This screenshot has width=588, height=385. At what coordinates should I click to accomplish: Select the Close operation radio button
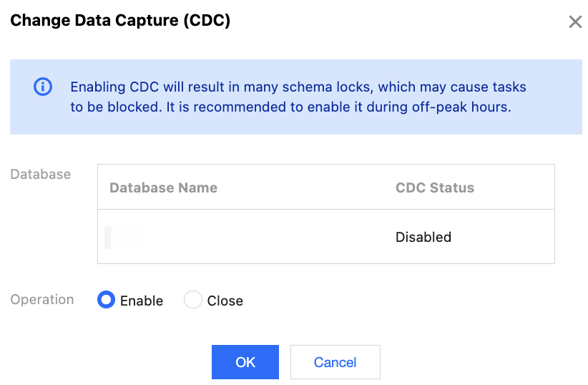(193, 301)
